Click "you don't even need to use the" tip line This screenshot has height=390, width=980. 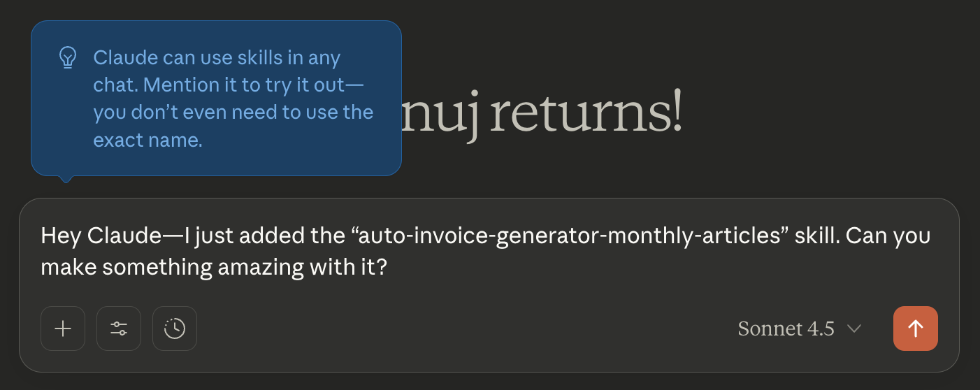[x=233, y=113]
